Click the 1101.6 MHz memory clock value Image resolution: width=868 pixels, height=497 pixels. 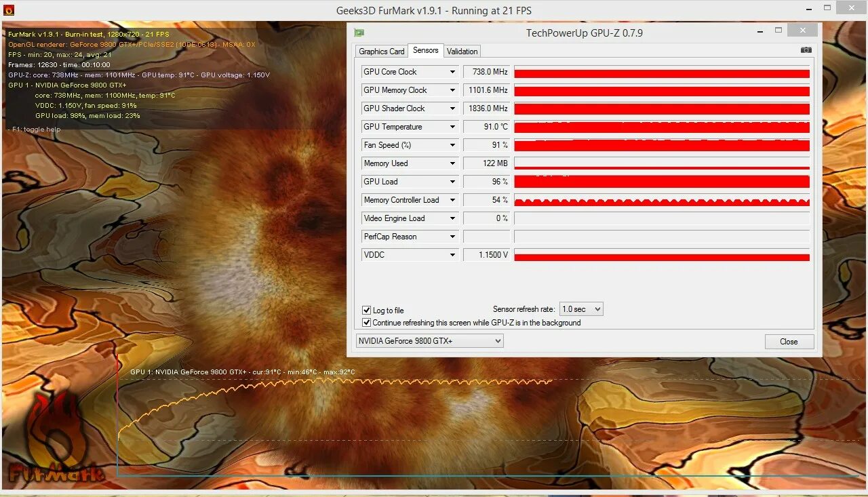(x=486, y=90)
